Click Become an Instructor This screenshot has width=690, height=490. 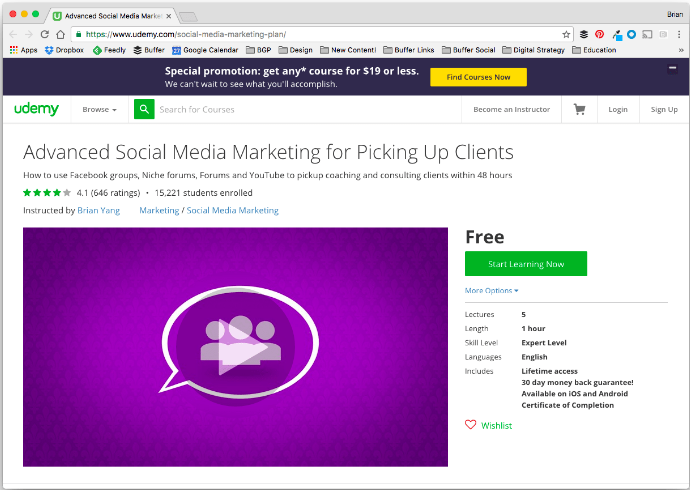(511, 109)
